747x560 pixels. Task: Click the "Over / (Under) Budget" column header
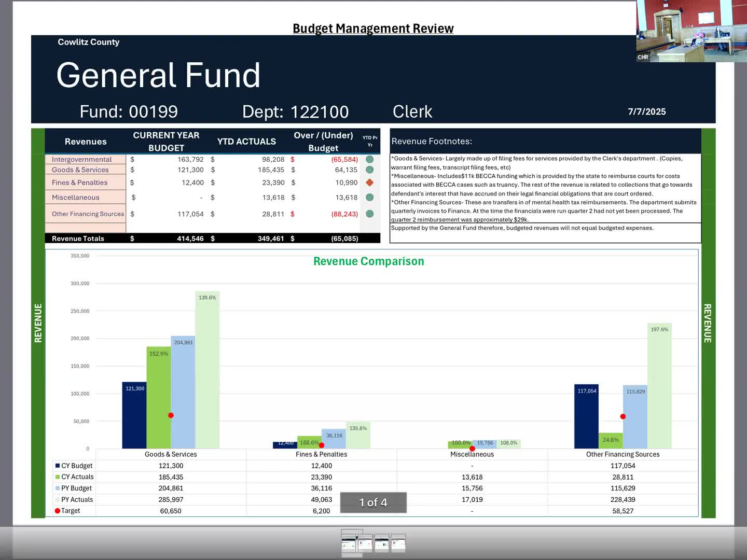coord(323,142)
